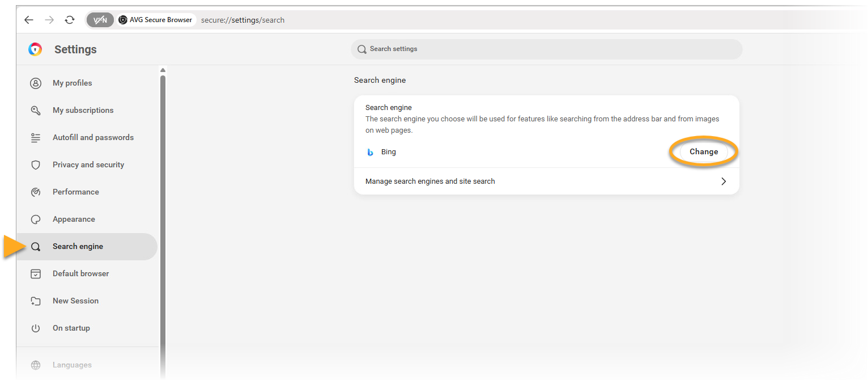Click the AVG Secure Browser site chip

click(x=156, y=20)
